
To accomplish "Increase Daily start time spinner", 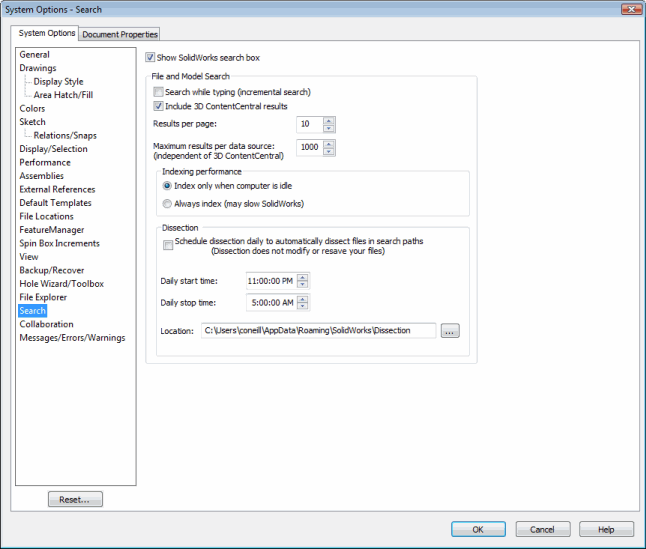I will click(x=302, y=278).
